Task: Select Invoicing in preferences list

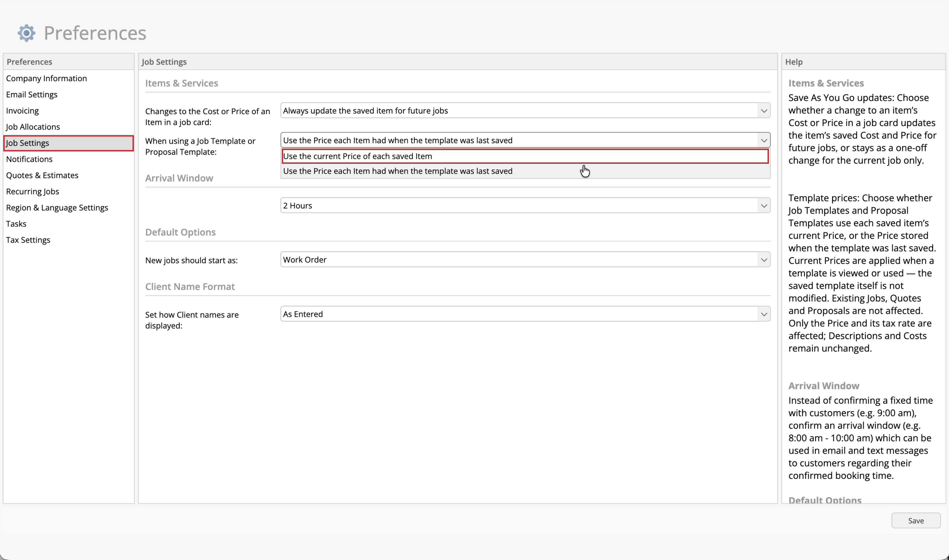Action: (22, 111)
